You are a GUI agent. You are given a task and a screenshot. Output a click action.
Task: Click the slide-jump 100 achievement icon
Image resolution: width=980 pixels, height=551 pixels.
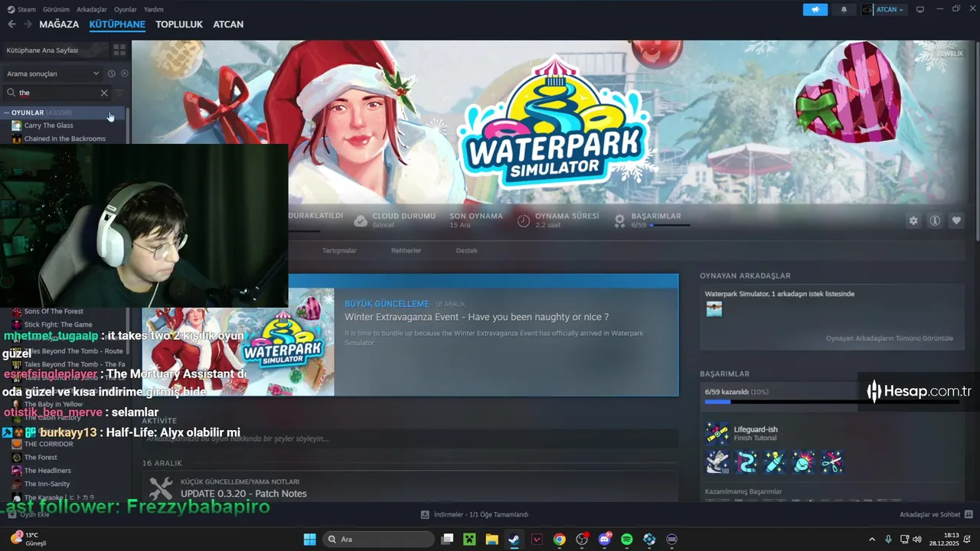[x=717, y=461]
